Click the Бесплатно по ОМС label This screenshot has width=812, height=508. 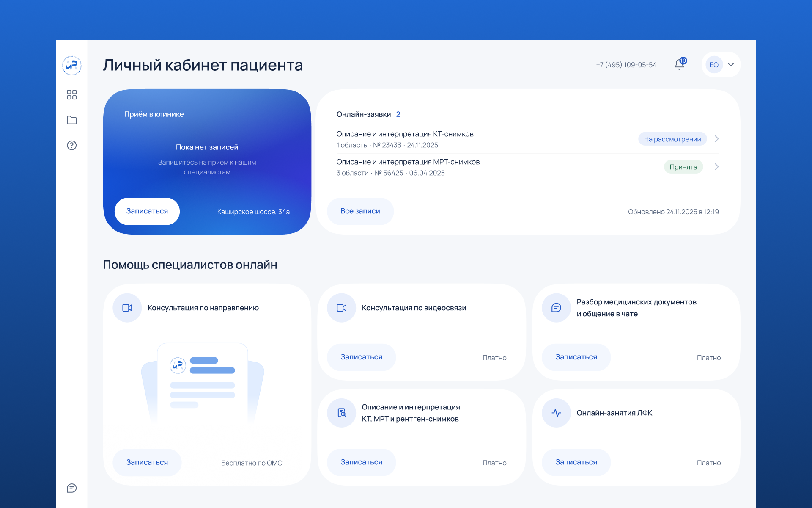pos(252,463)
